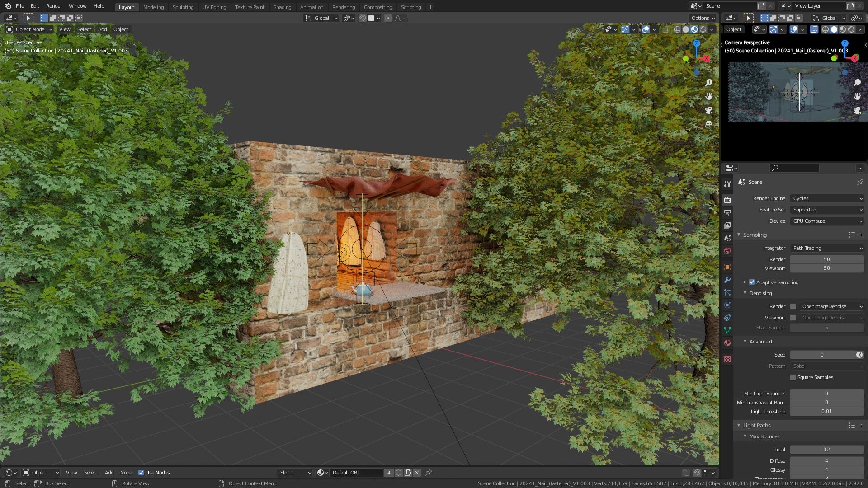This screenshot has width=868, height=488.
Task: Open the Material Properties tab icon
Action: [727, 343]
